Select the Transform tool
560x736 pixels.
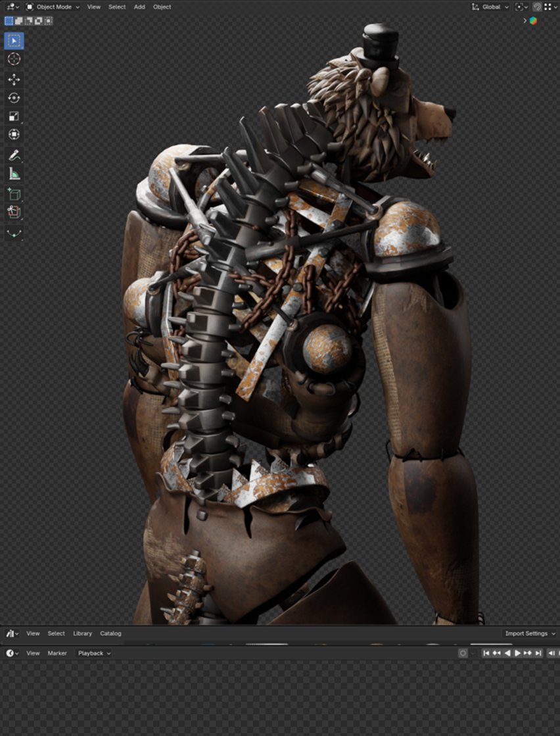pos(14,134)
